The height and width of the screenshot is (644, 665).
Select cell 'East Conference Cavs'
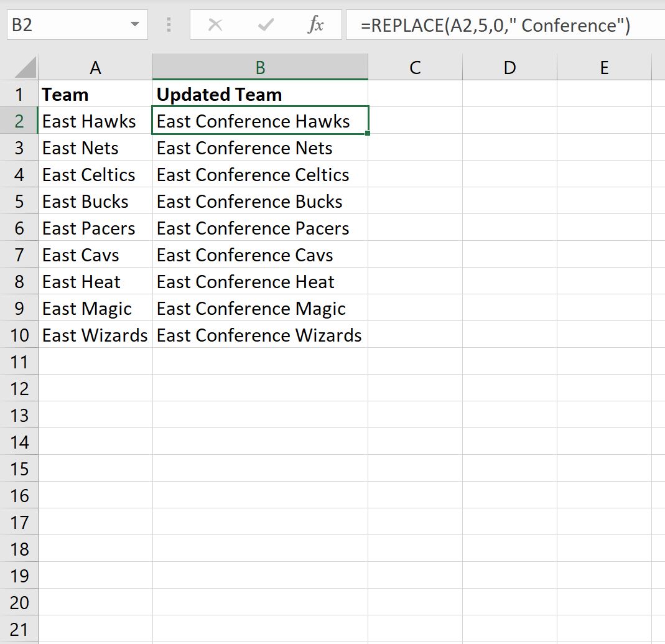(x=261, y=254)
